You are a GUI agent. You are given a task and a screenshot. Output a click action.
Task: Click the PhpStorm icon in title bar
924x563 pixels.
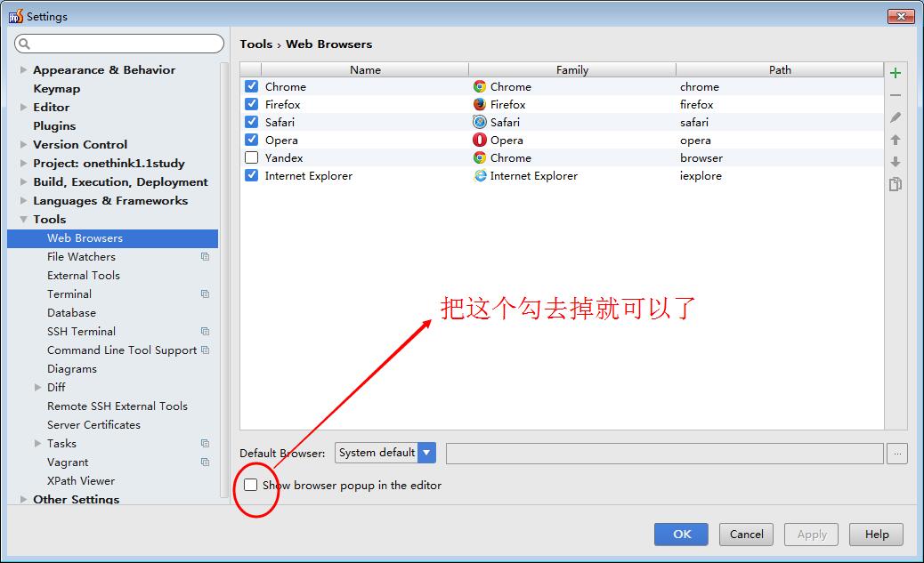(16, 16)
